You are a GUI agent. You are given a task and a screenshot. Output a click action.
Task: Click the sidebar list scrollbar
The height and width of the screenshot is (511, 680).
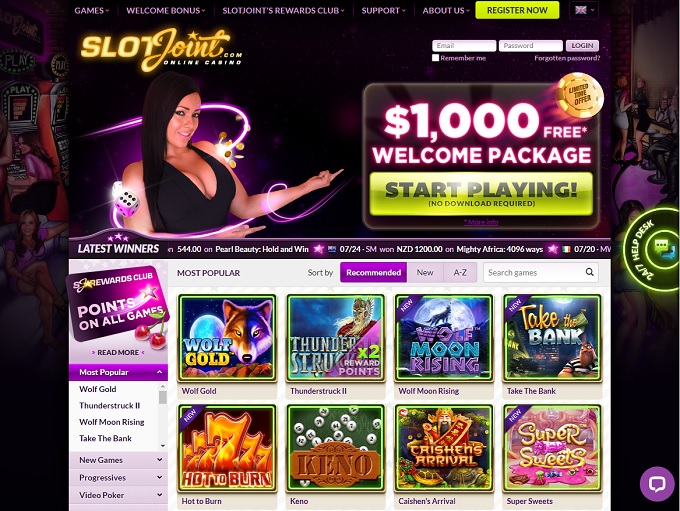click(x=163, y=416)
